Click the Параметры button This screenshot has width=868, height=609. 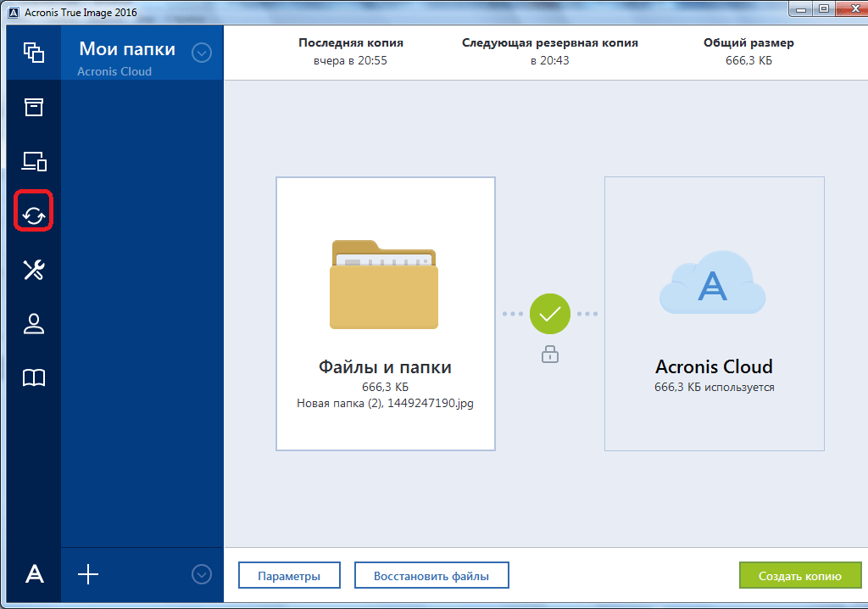point(289,576)
